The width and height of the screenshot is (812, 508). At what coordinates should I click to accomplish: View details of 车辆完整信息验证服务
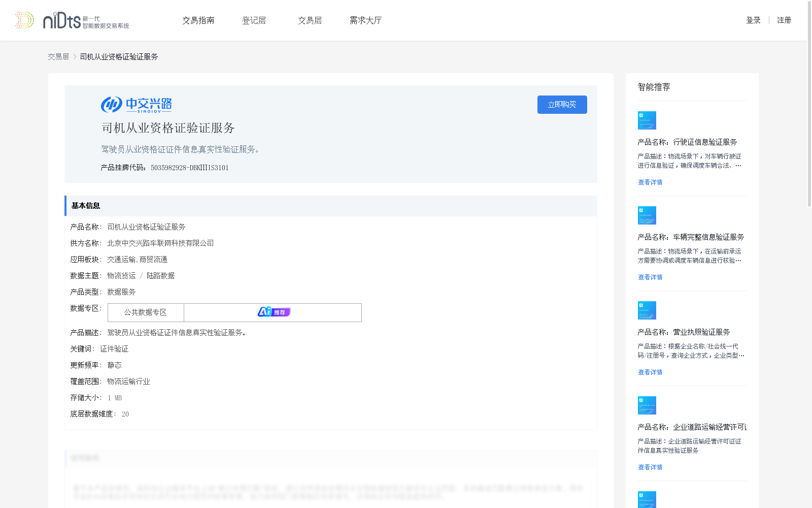(650, 277)
